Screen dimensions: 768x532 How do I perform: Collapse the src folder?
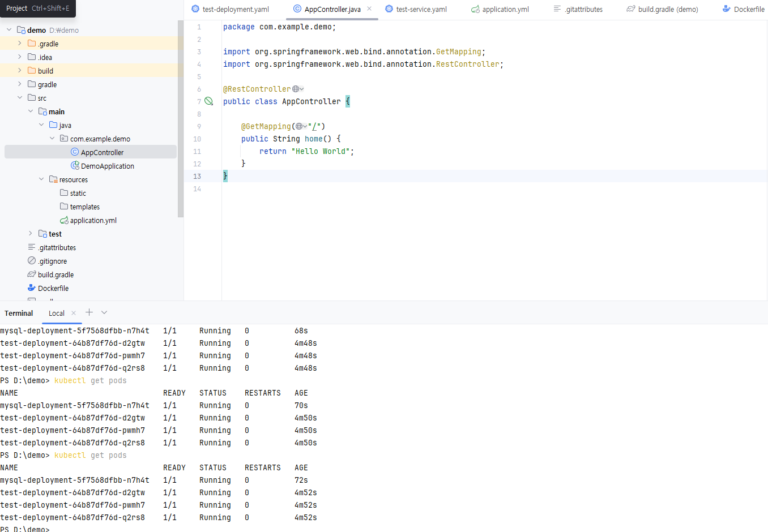click(x=20, y=97)
